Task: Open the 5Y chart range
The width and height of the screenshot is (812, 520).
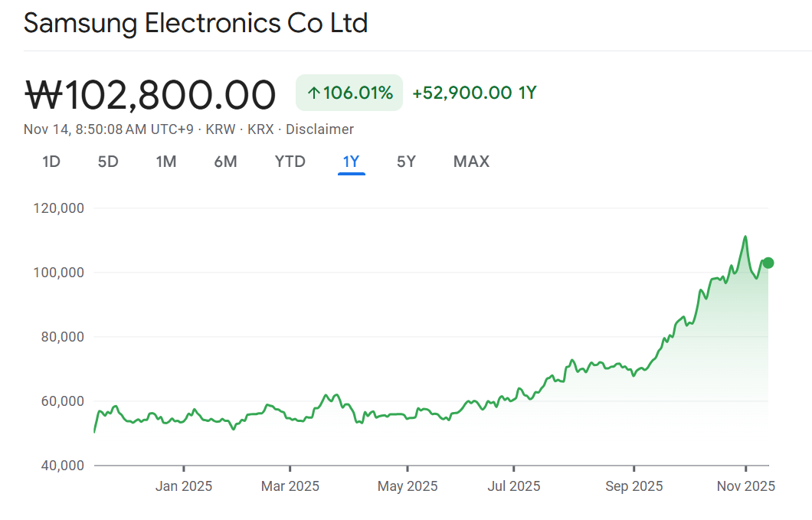Action: coord(406,162)
